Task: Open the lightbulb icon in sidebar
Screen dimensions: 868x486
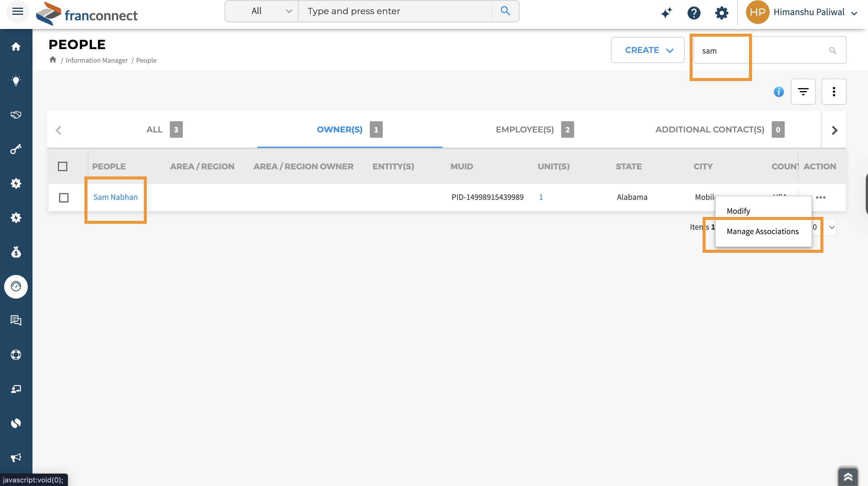Action: click(x=16, y=81)
